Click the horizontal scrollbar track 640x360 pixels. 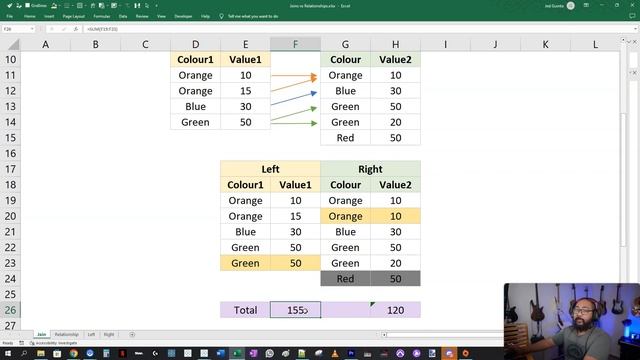445,335
